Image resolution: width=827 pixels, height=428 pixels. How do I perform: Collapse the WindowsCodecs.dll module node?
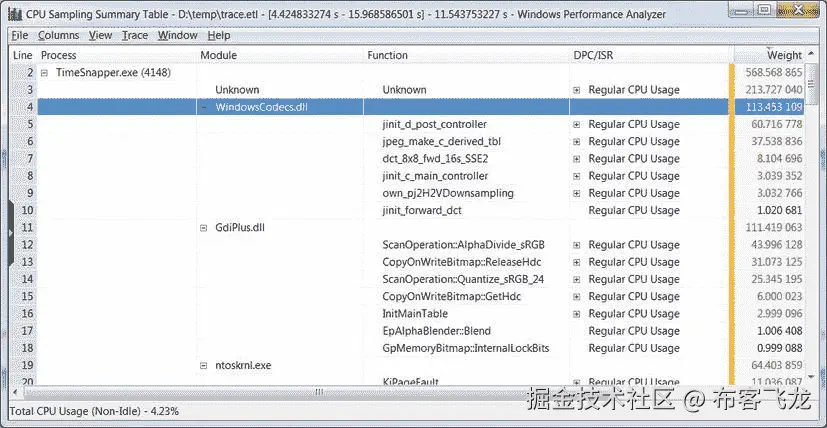(204, 107)
